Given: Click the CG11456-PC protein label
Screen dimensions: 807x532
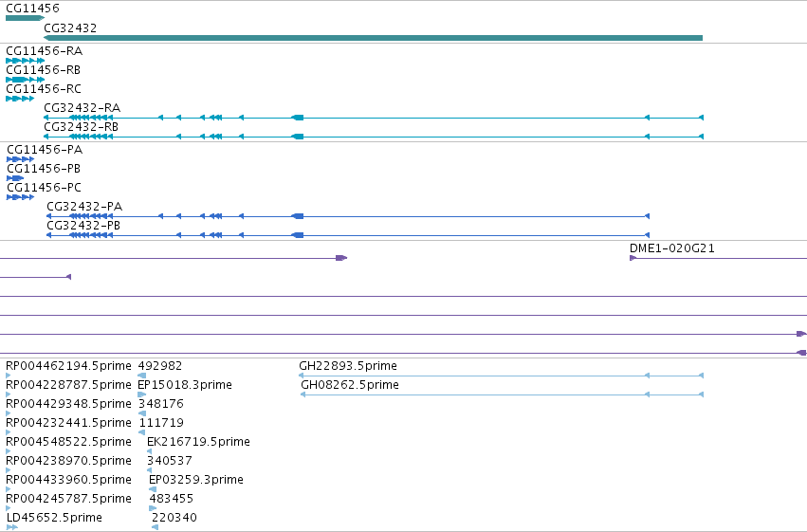Looking at the screenshot, I should [45, 187].
